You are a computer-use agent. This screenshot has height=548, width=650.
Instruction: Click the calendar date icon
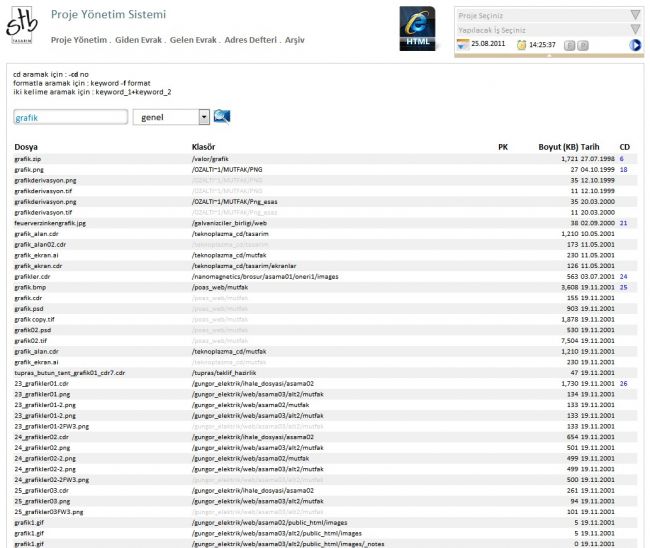point(462,45)
